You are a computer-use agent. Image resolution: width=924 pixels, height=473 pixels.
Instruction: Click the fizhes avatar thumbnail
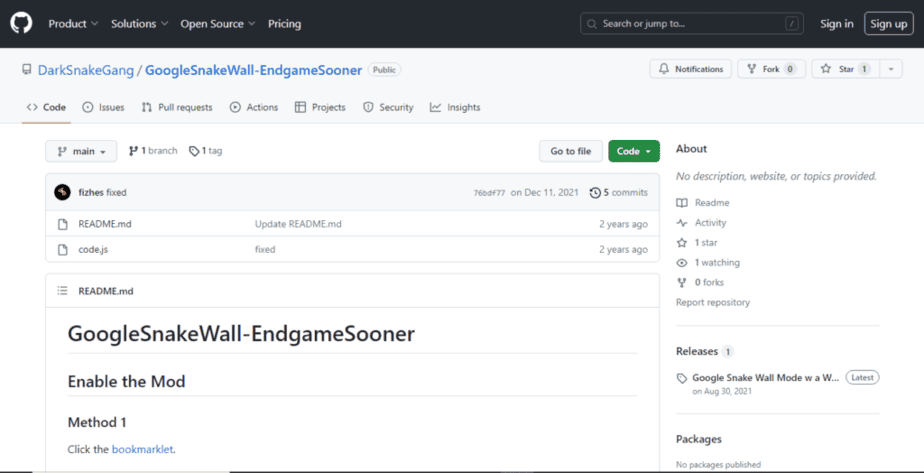click(62, 192)
